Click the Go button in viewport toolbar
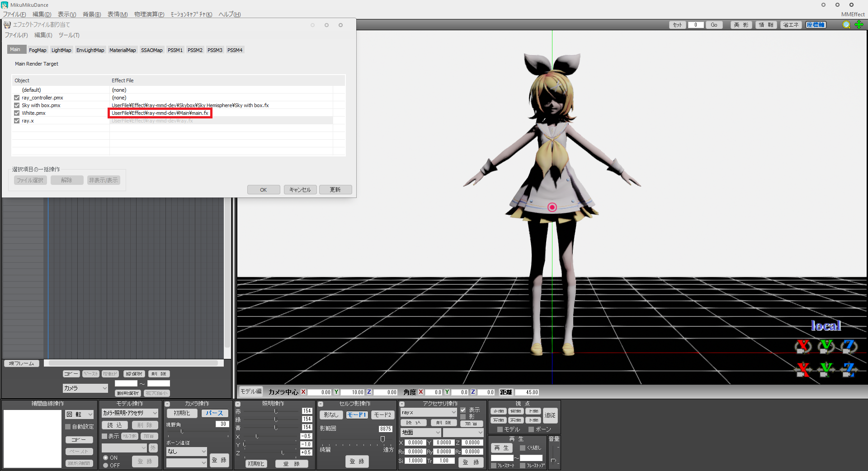The height and width of the screenshot is (471, 868). [x=714, y=25]
